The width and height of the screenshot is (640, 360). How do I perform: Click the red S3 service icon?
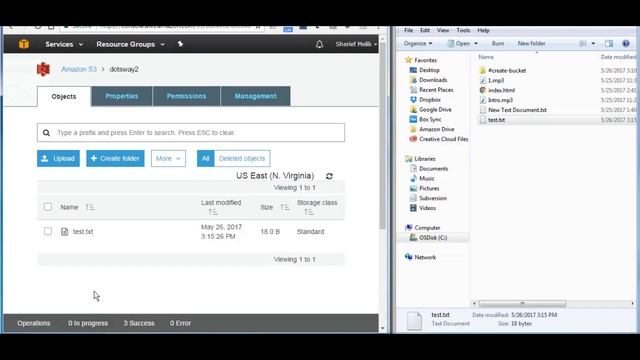click(43, 69)
